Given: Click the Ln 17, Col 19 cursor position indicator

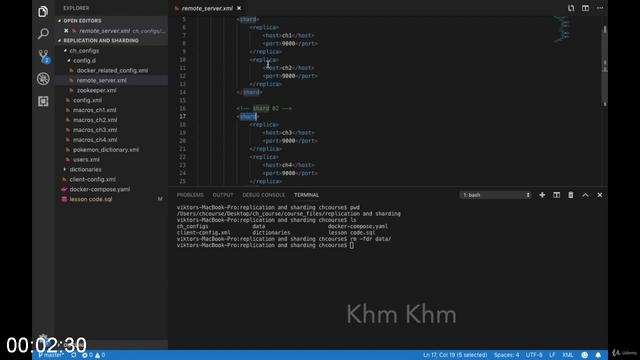Looking at the screenshot, I should (x=455, y=355).
